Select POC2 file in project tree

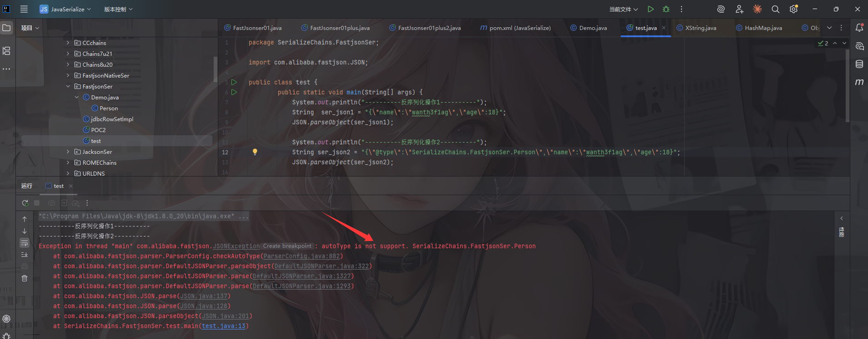[98, 130]
